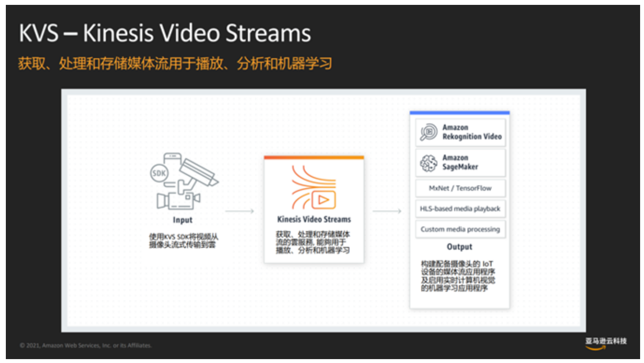Click the Amazon SageMaker brain icon
Viewport: 644px width, 363px height.
point(429,163)
